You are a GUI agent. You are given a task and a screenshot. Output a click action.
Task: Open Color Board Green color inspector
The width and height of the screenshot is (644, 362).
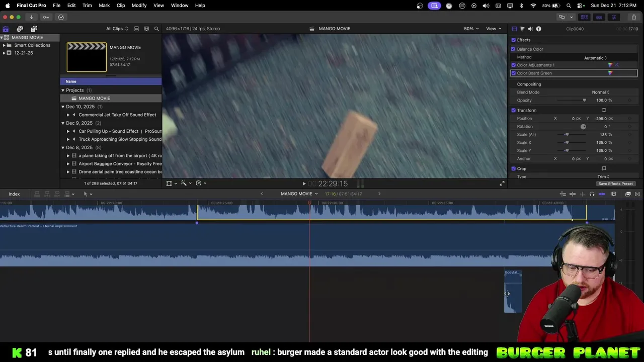(x=610, y=73)
